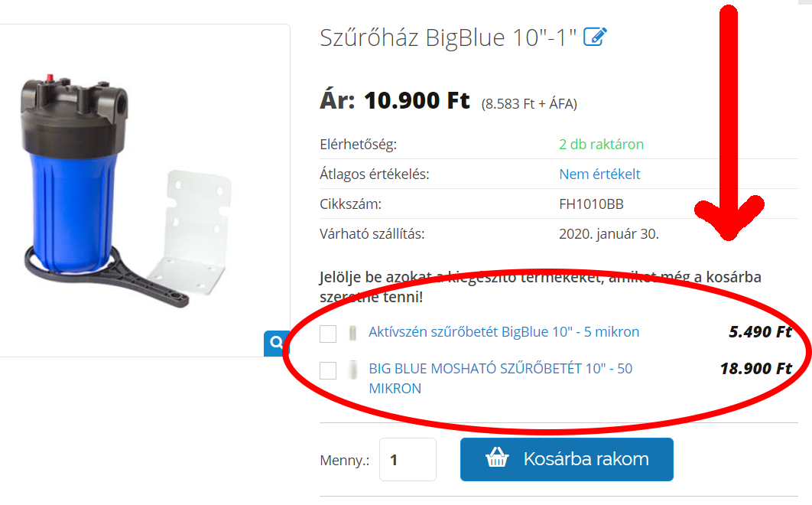The image size is (812, 505).
Task: Open the BIG BLUE MOSHATÓ SZŰRŐBETÉT link
Action: (500, 379)
